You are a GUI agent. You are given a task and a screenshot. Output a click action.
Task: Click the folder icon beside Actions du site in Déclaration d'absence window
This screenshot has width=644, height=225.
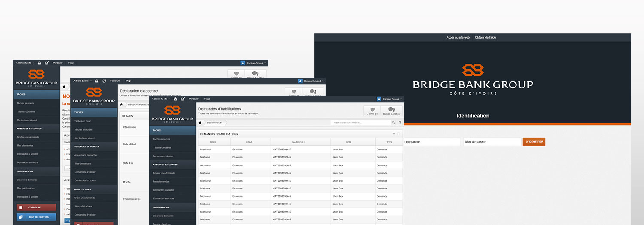[97, 81]
